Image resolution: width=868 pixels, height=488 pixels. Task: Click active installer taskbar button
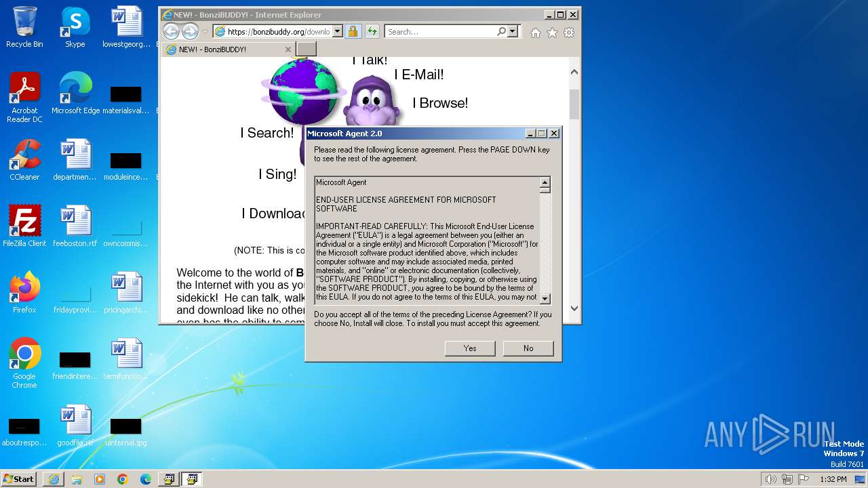pos(192,479)
